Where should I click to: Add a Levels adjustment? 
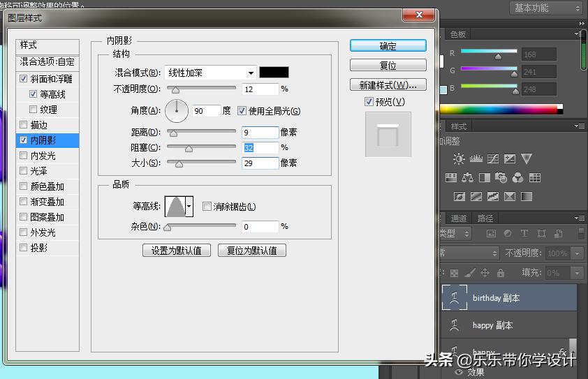476,159
